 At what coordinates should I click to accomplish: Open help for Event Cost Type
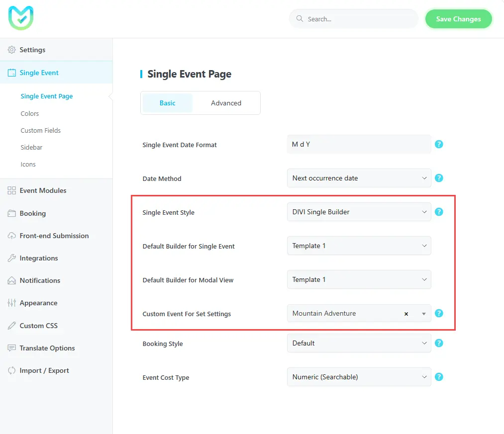point(439,377)
